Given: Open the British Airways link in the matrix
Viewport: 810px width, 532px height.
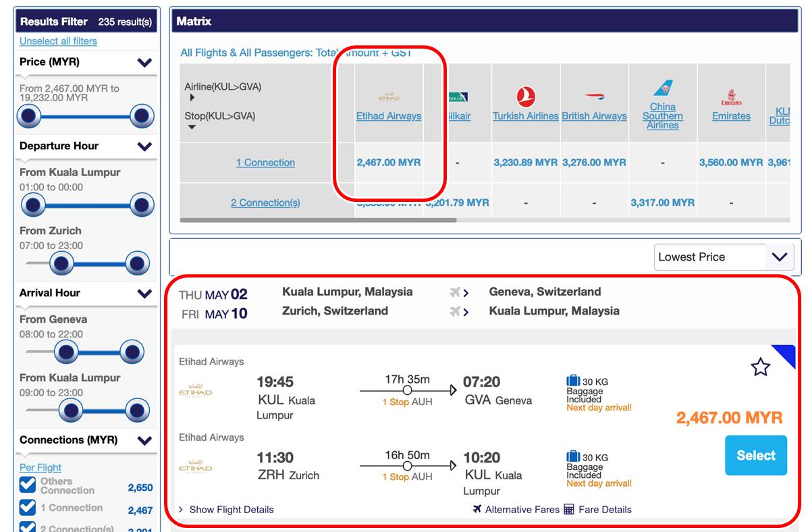Looking at the screenshot, I should 595,116.
